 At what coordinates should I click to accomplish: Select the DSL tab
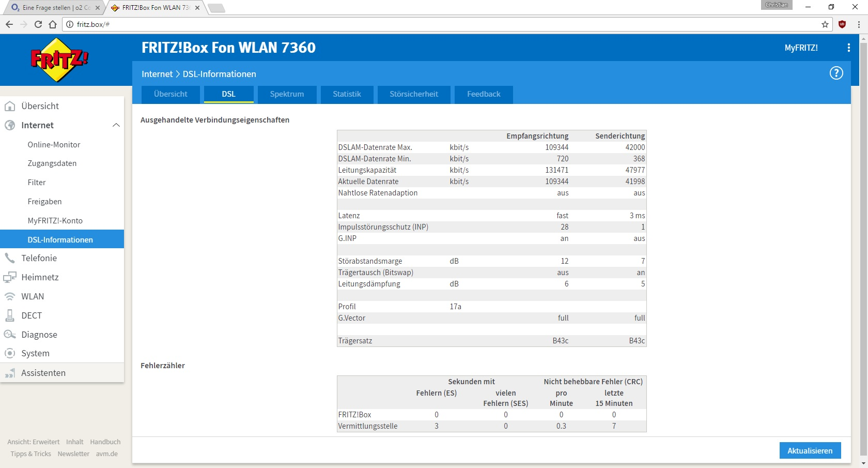[228, 94]
